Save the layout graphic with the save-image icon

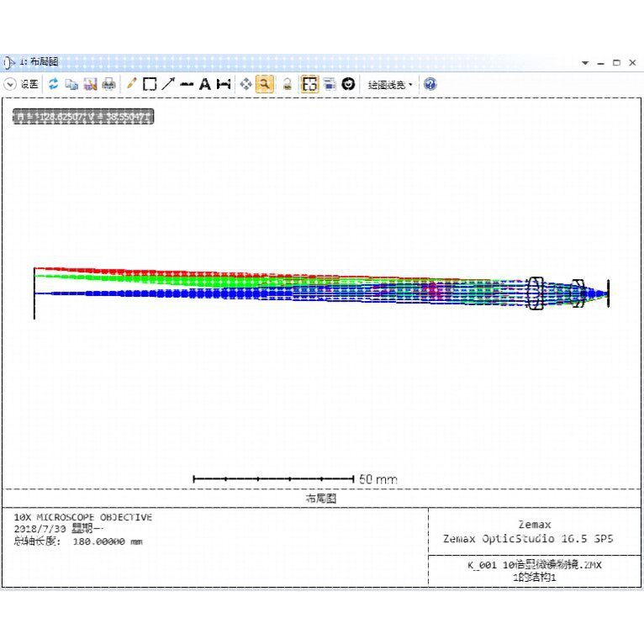pyautogui.click(x=90, y=84)
